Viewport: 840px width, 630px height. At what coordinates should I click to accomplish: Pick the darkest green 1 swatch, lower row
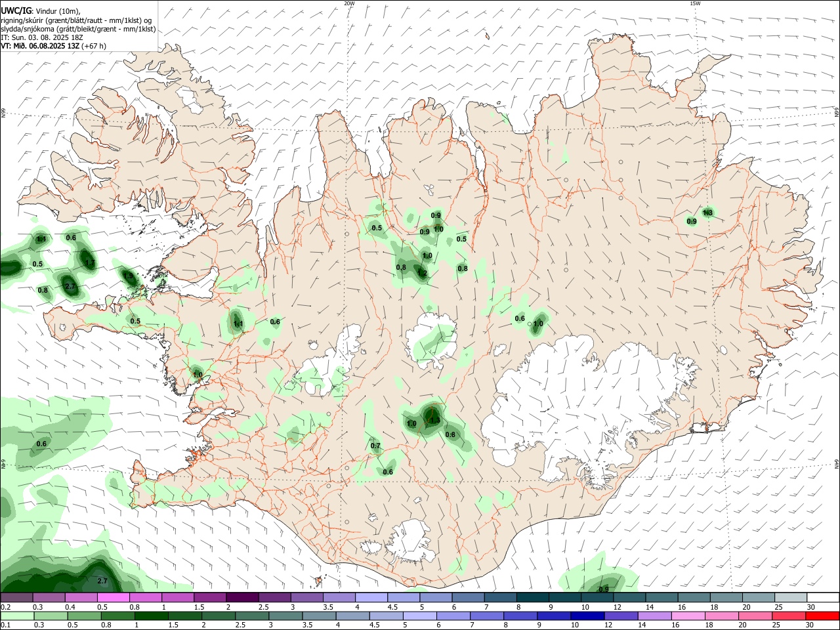152,616
